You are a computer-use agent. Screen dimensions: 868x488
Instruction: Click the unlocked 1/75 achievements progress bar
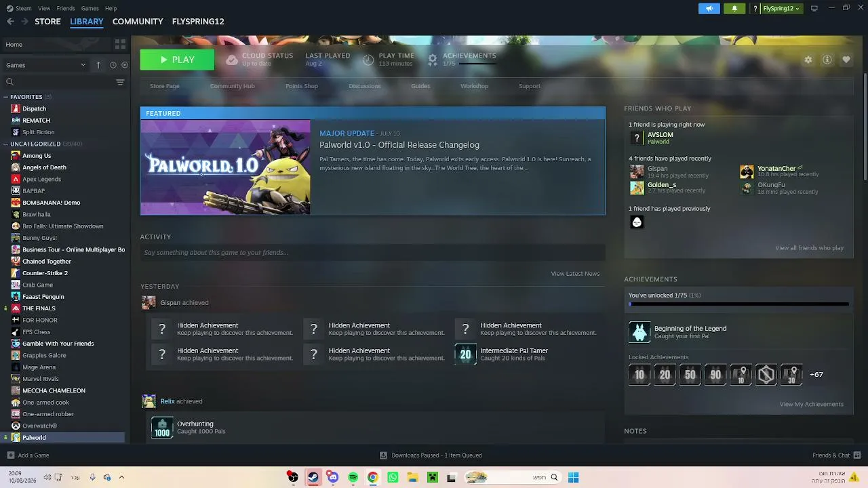(x=738, y=304)
